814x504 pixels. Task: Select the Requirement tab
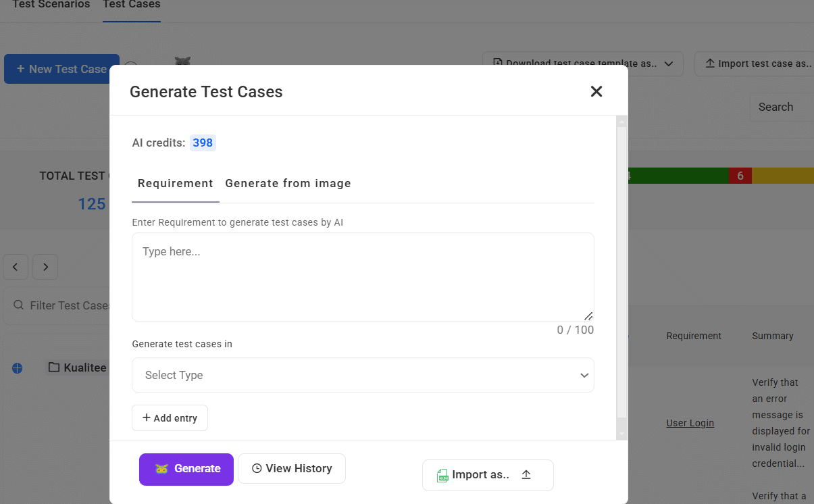[175, 183]
